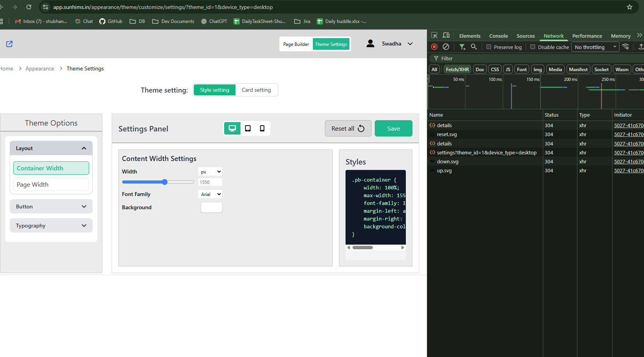Select the mobile device preview icon
The width and height of the screenshot is (644, 357).
point(262,128)
